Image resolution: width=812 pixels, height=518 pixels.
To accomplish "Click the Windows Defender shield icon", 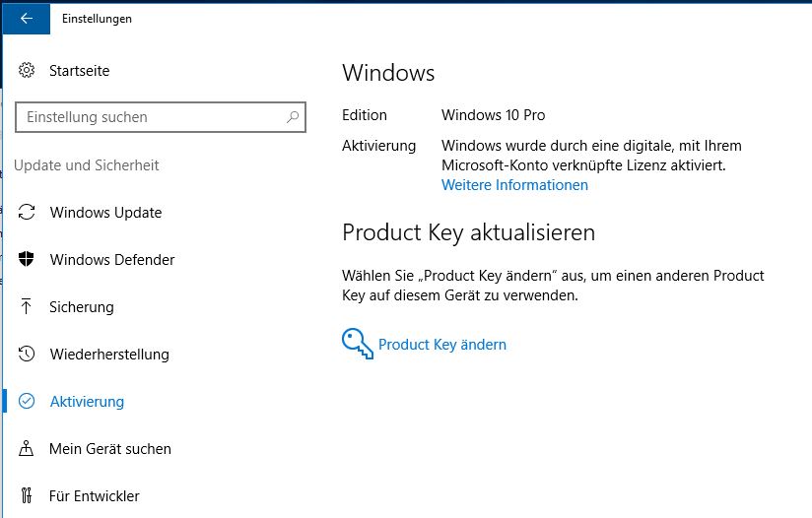I will 28,260.
